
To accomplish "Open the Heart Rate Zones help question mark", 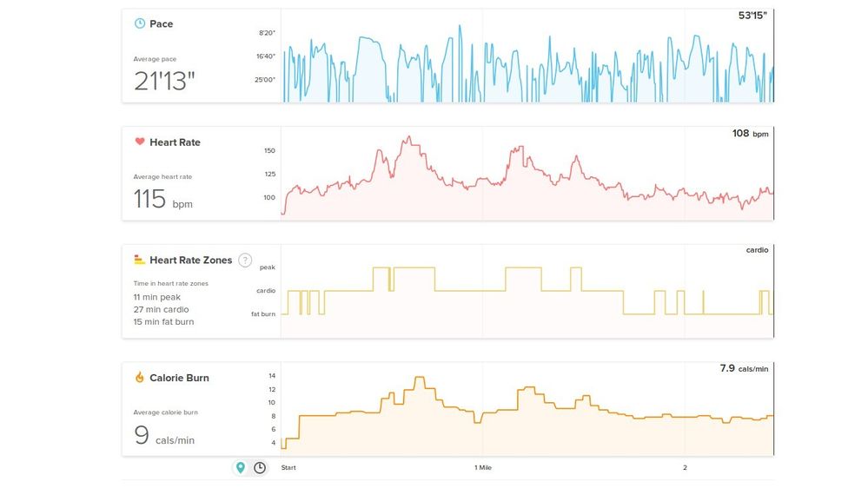I will coord(245,260).
